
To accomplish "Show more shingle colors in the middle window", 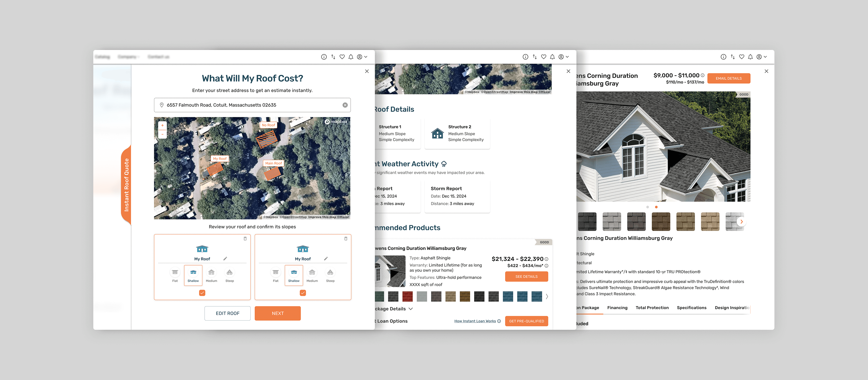I will [x=547, y=296].
